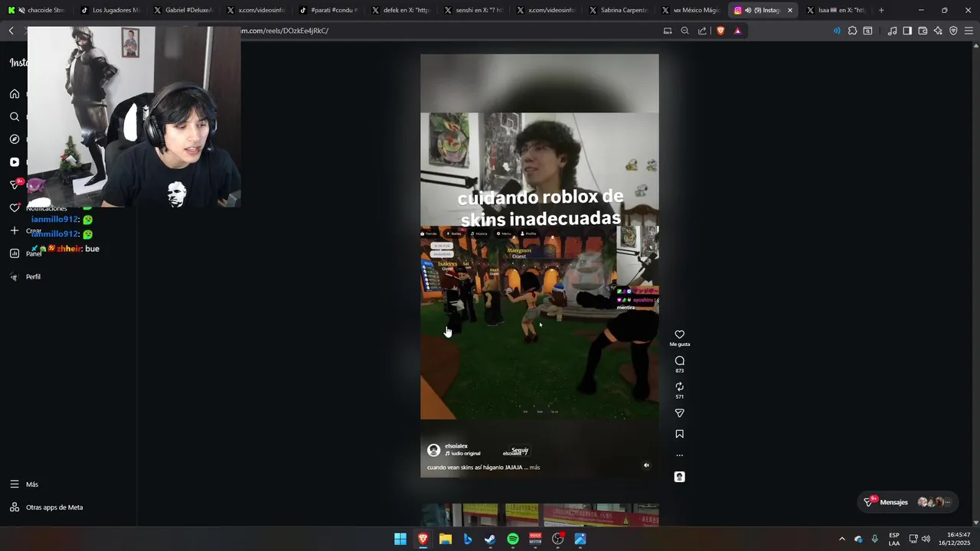Click the Crear plus icon in sidebar

pos(14,230)
